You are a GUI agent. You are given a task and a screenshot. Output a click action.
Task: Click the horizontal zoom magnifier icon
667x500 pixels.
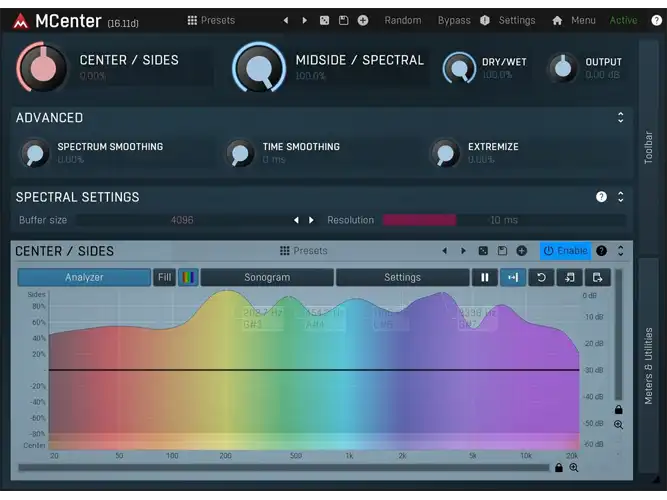[574, 468]
